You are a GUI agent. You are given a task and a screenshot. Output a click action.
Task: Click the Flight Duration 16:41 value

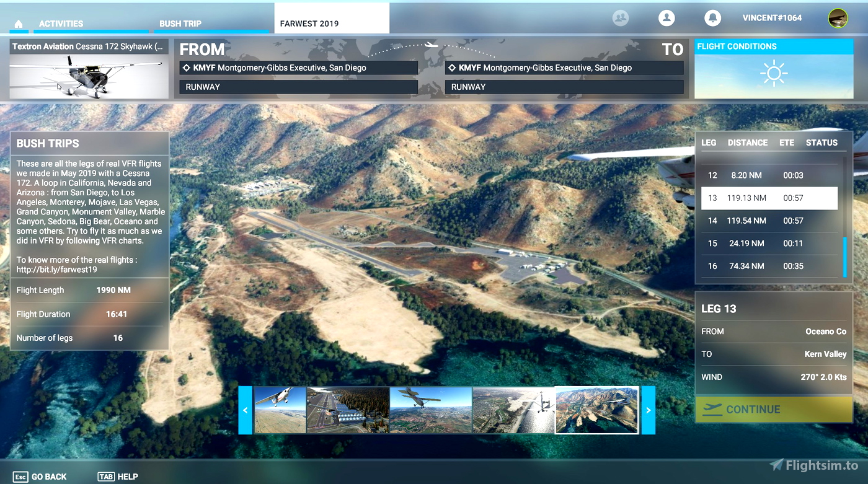coord(117,314)
